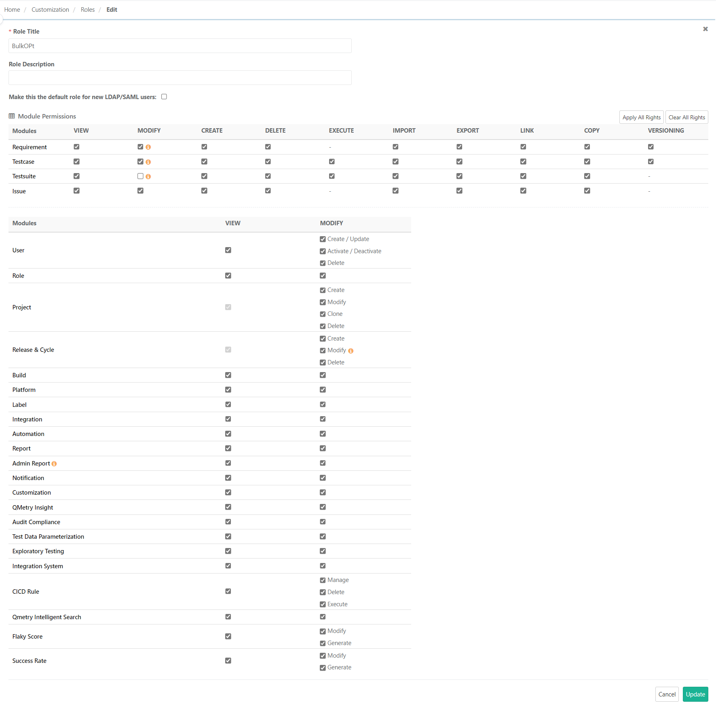716x728 pixels.
Task: Uncheck Generate permission for Flaky Score
Action: click(x=323, y=643)
